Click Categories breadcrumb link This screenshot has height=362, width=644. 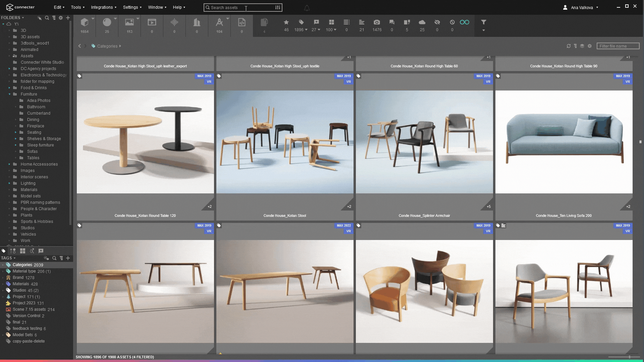(x=107, y=46)
